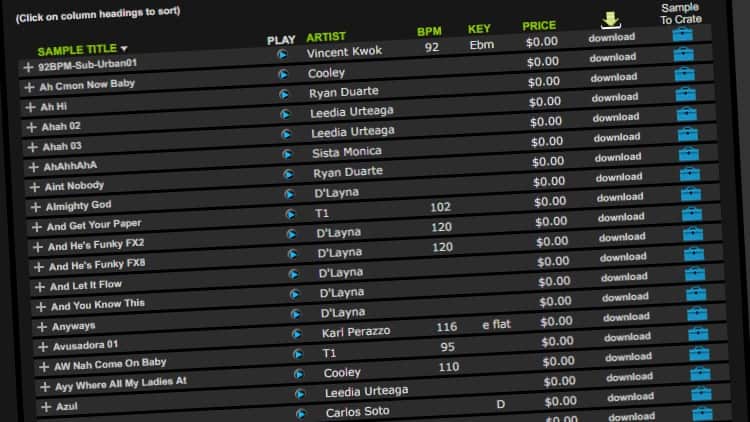Viewport: 750px width, 422px height.
Task: Expand the Ah Cmon Now Baby row
Action: [x=29, y=88]
